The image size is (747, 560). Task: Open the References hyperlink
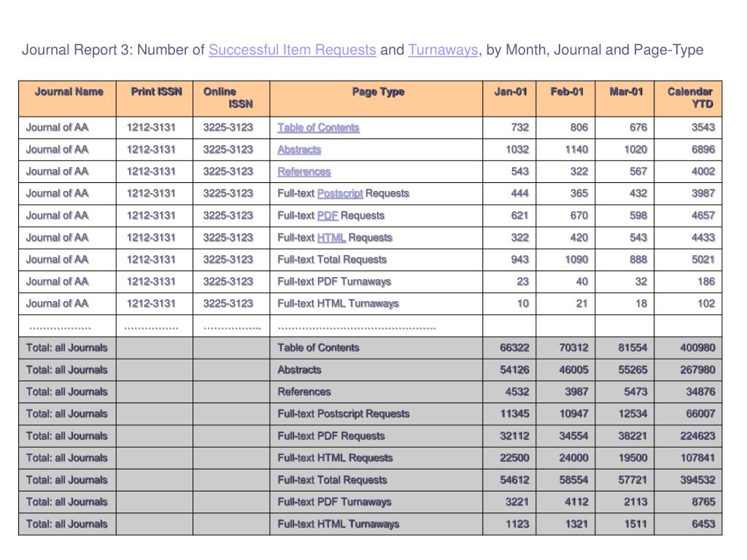[304, 171]
